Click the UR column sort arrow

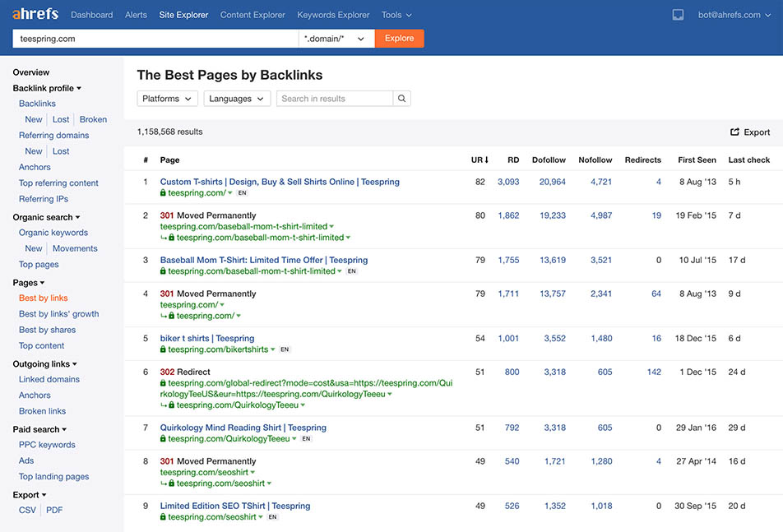click(x=486, y=160)
